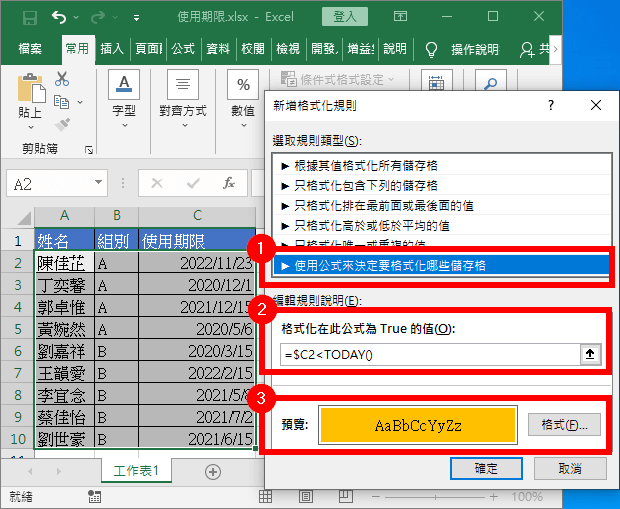
Task: Open the 檢視 ribbon tab
Action: 287,49
